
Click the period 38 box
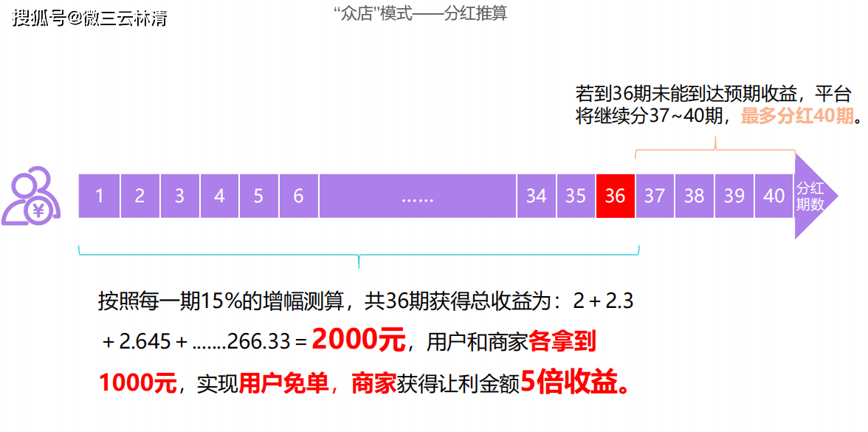coord(695,196)
